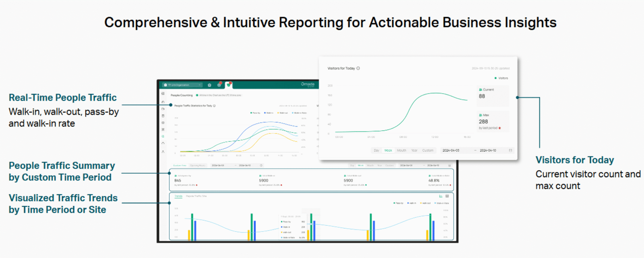This screenshot has height=258, width=644.
Task: Switch to People Traffic Site tab
Action: (196, 196)
